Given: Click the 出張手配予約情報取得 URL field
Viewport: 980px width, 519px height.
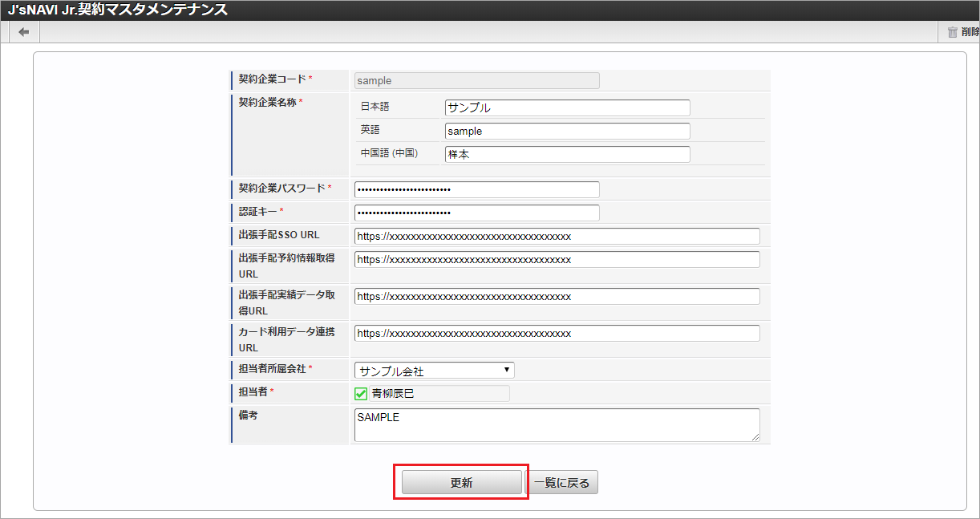Looking at the screenshot, I should click(x=557, y=259).
